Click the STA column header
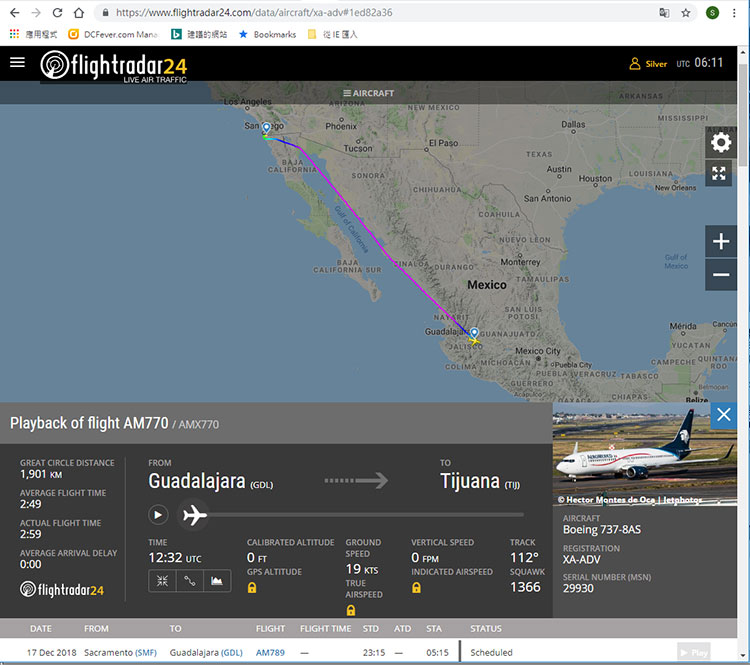Viewport: 750px width, 665px height. [434, 629]
